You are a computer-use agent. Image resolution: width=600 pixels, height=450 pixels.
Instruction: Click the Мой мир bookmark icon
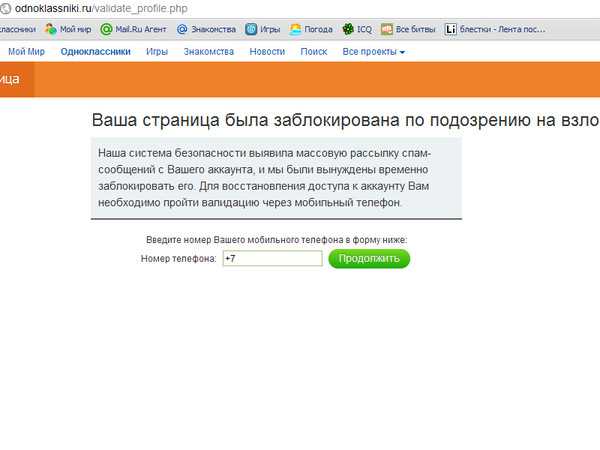click(51, 29)
